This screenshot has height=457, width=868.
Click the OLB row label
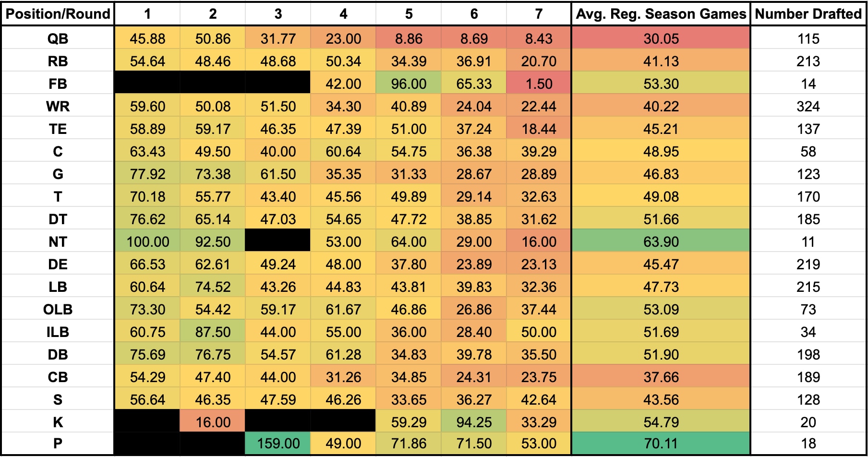click(58, 309)
